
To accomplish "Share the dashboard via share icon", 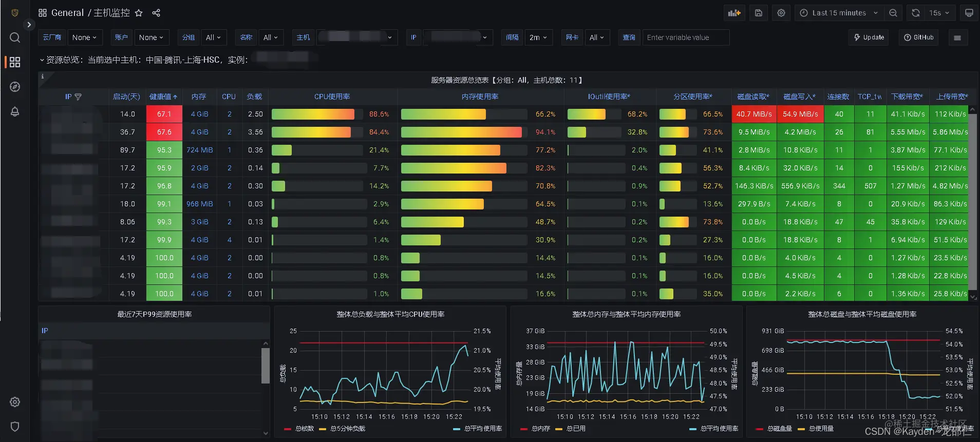I will (156, 13).
